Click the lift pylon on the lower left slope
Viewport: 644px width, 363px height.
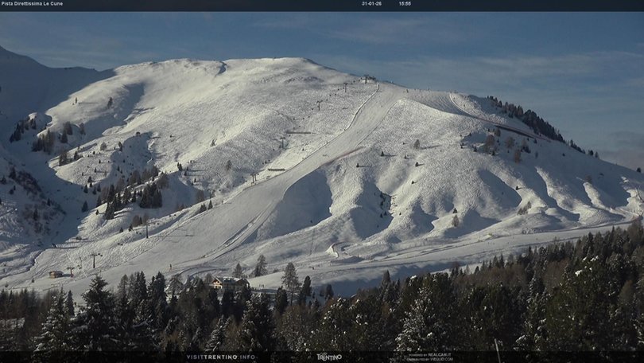[93, 260]
